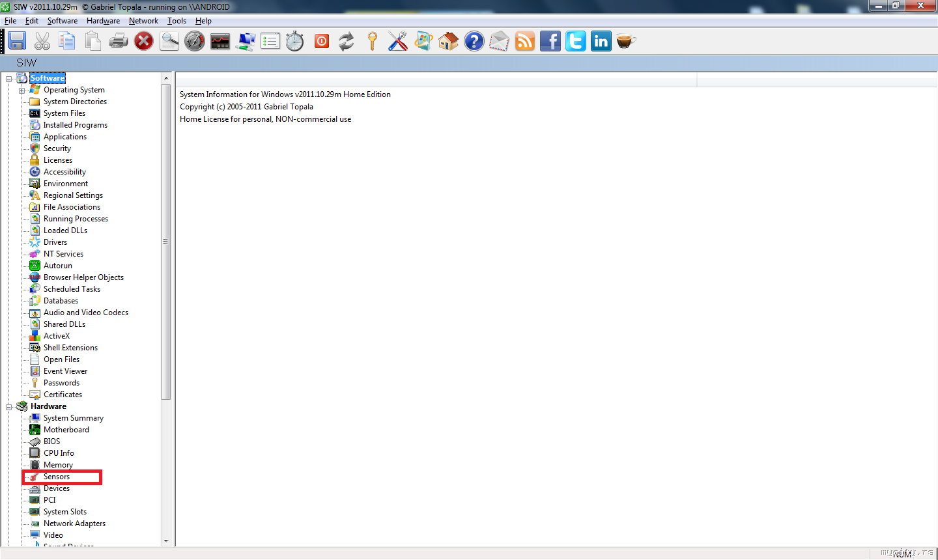Click the red power shutdown toolbar icon

(322, 41)
